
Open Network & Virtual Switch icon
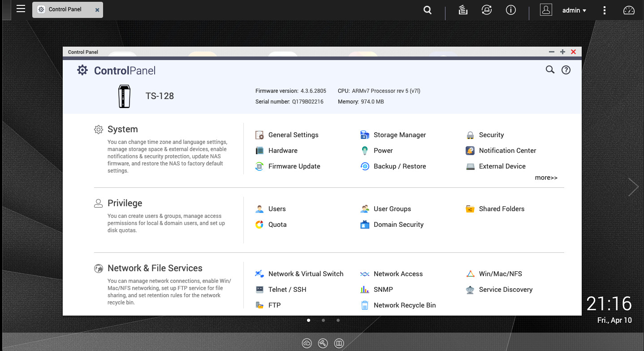(259, 274)
